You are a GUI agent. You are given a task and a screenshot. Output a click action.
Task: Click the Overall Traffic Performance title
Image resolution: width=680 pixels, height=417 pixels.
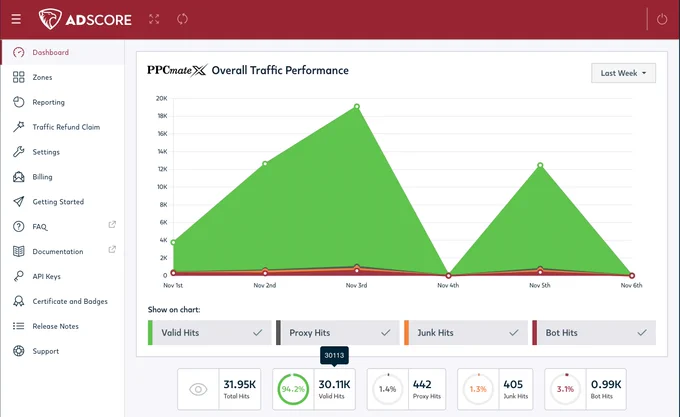click(x=280, y=70)
